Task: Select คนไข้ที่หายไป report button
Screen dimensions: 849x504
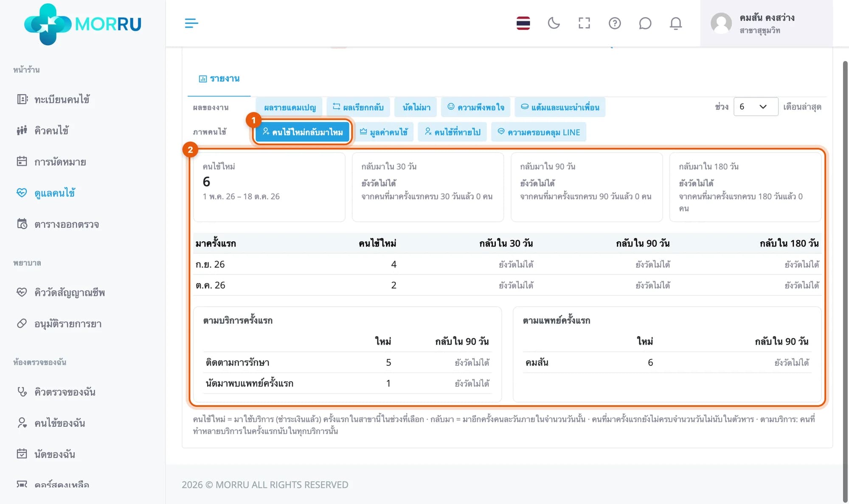Action: click(453, 132)
